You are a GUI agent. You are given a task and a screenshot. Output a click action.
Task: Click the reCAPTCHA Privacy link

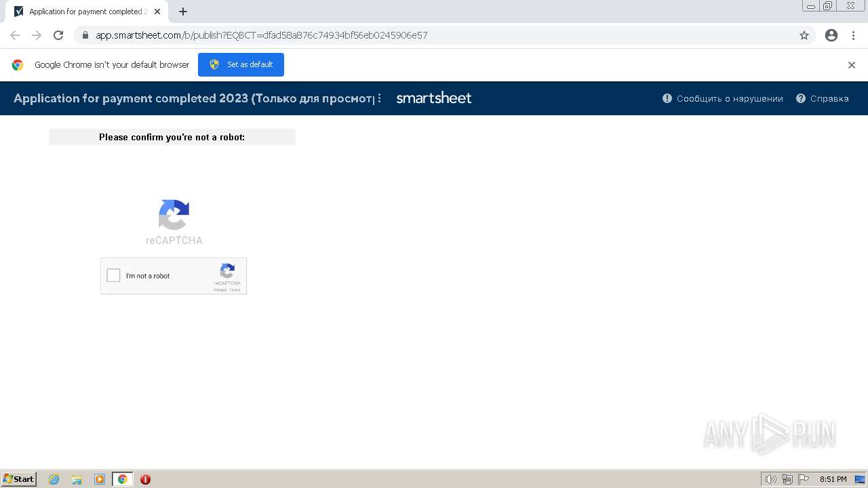(220, 290)
